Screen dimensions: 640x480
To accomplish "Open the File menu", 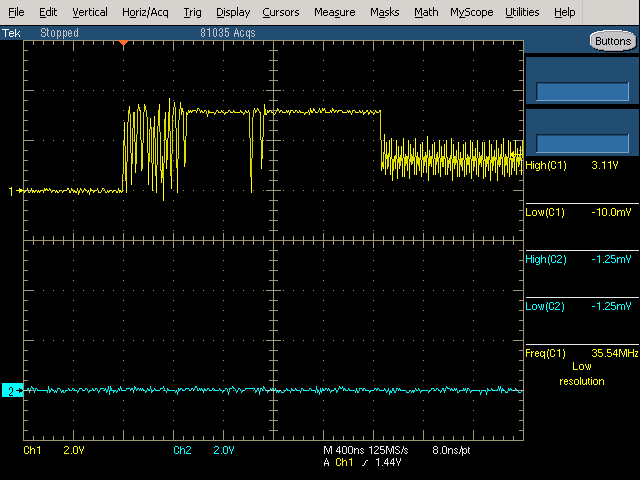I will coord(16,12).
